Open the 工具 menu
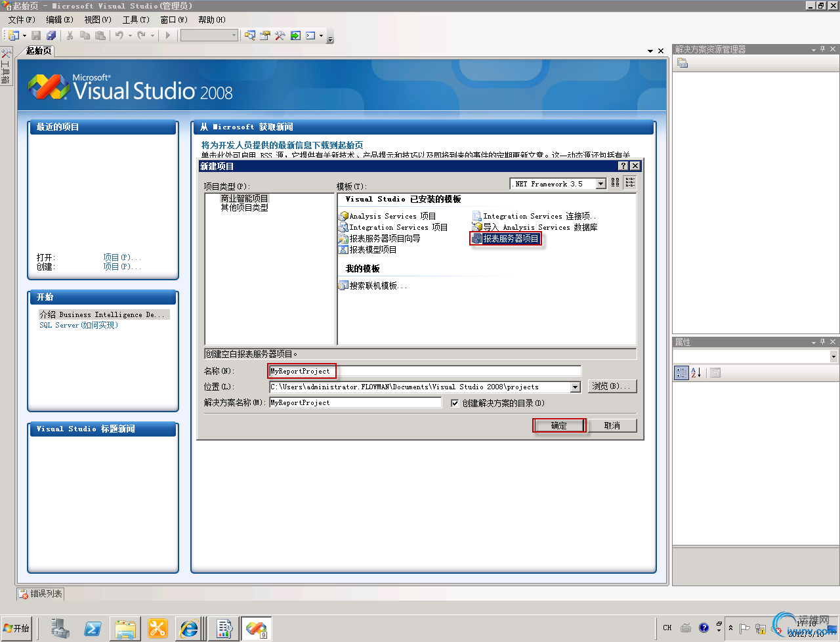Image resolution: width=840 pixels, height=642 pixels. coord(136,20)
